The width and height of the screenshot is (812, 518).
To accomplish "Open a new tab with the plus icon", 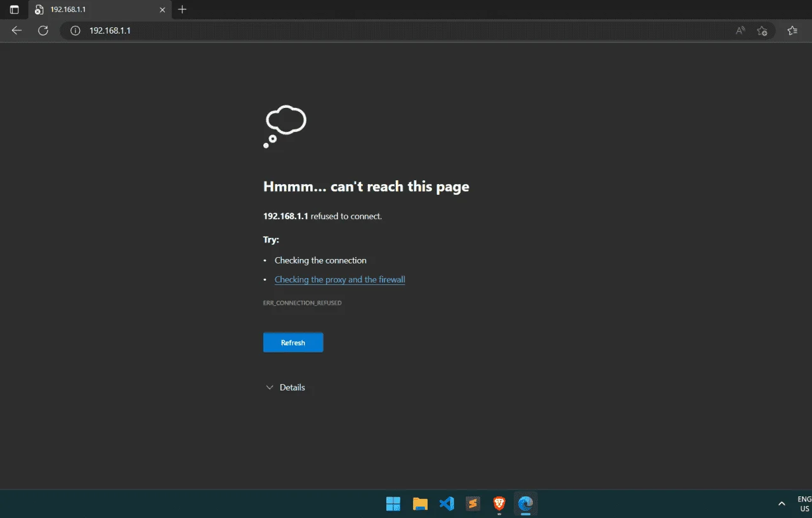I will pos(182,10).
